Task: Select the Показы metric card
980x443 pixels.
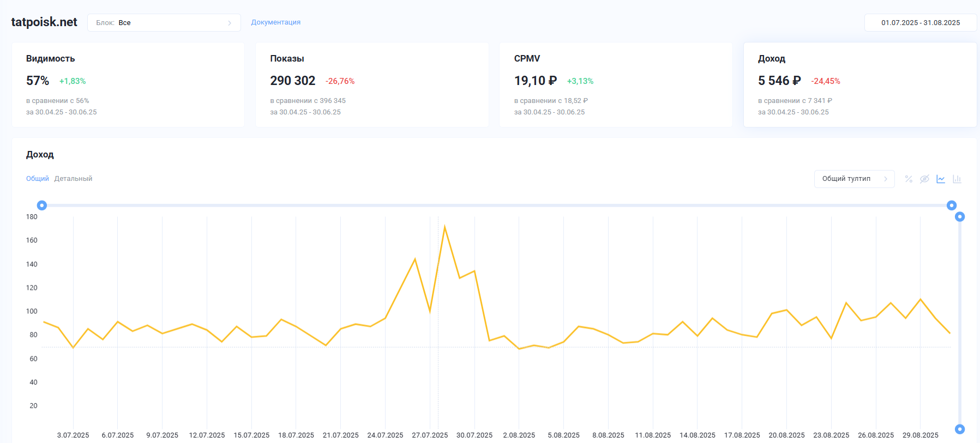Action: 372,85
